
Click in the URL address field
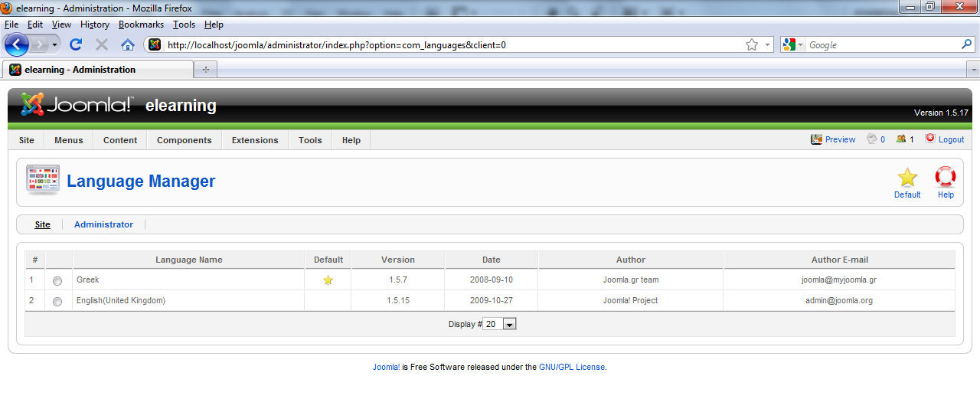pos(452,44)
